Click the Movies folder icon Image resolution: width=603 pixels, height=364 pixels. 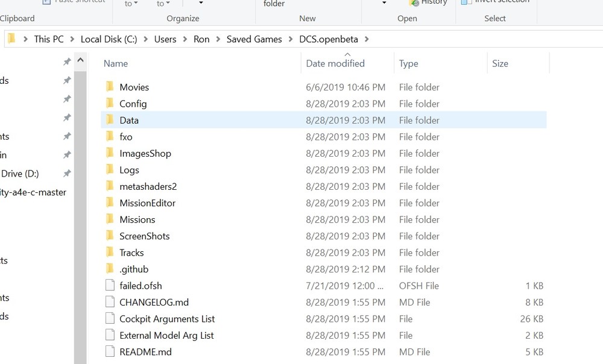(110, 87)
